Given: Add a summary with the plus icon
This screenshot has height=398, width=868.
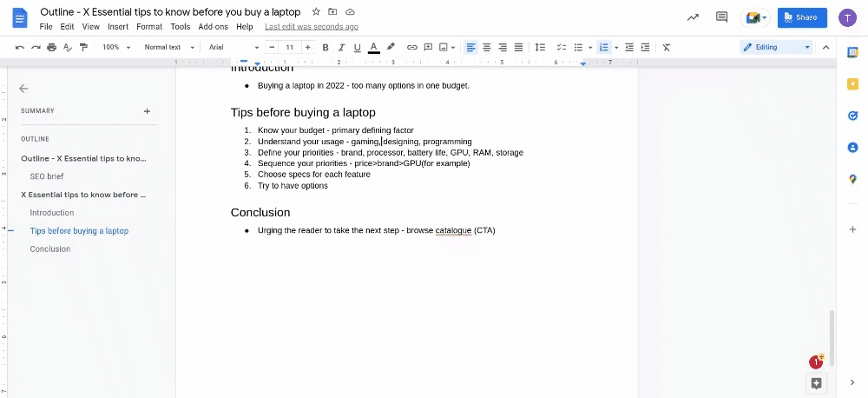Looking at the screenshot, I should pos(147,111).
